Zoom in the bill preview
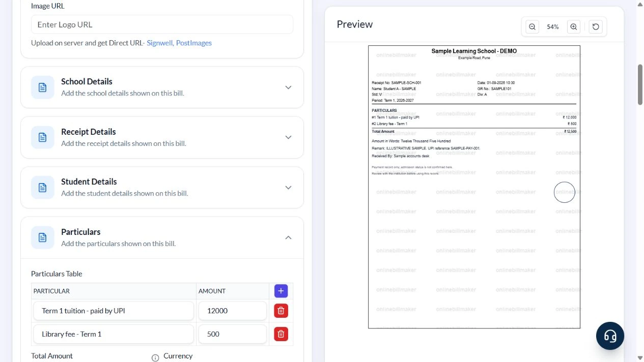The image size is (644, 362). [574, 27]
